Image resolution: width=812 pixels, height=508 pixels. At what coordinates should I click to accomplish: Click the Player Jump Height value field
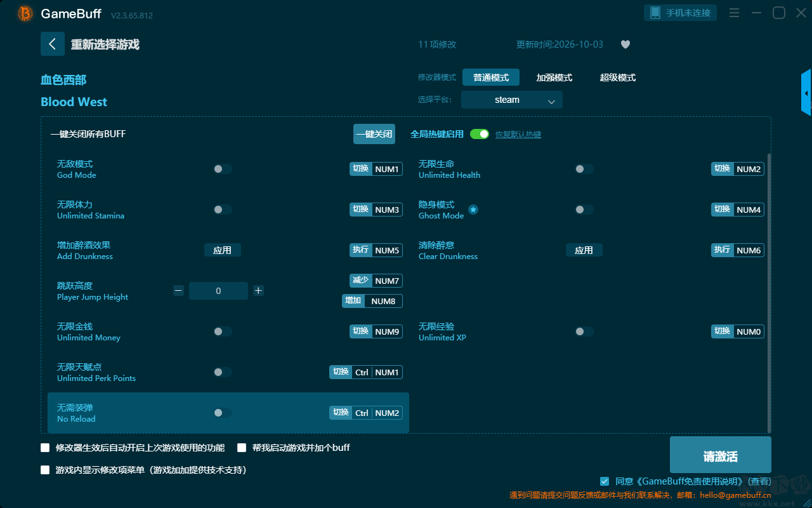point(218,291)
